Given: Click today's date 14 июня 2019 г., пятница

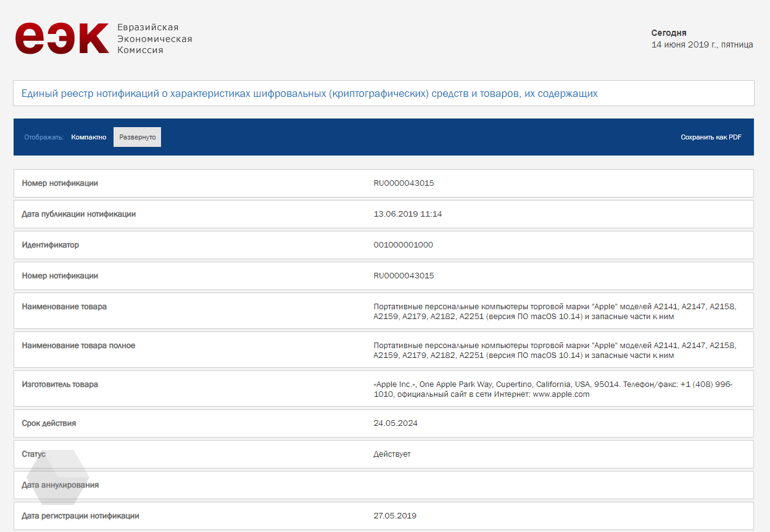Looking at the screenshot, I should click(x=702, y=44).
